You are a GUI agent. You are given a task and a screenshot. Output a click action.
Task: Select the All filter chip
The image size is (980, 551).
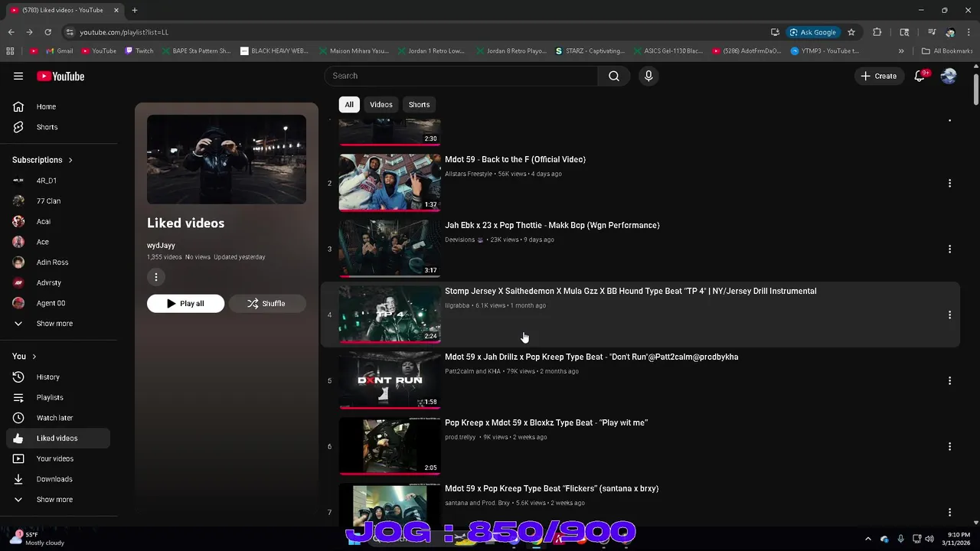(x=349, y=105)
